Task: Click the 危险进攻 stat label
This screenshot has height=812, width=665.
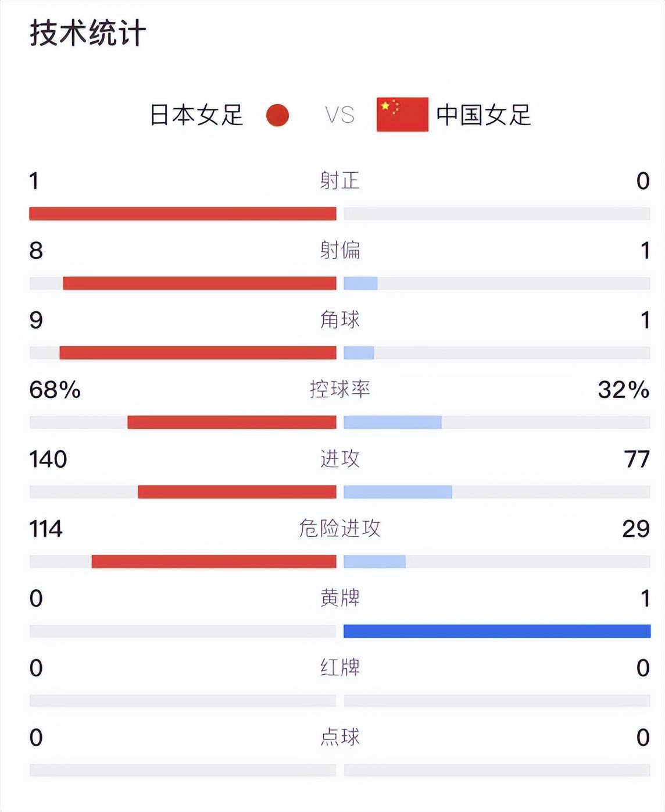Action: pos(339,528)
